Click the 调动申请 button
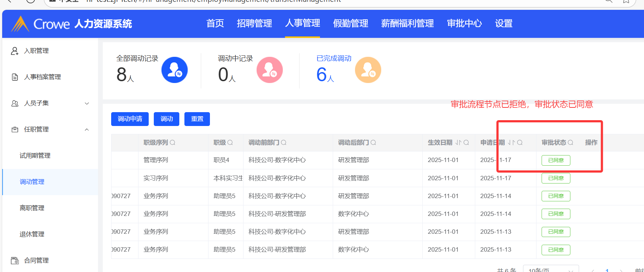 click(130, 119)
